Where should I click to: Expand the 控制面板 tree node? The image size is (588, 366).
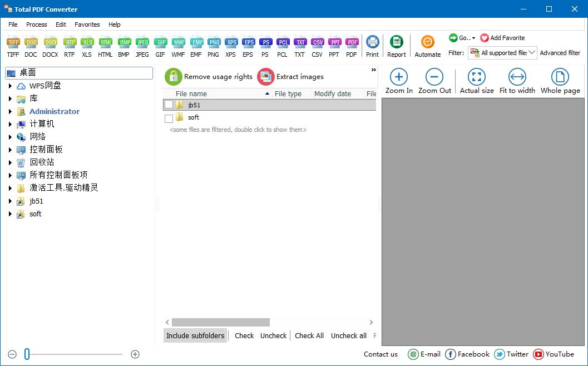click(x=11, y=150)
